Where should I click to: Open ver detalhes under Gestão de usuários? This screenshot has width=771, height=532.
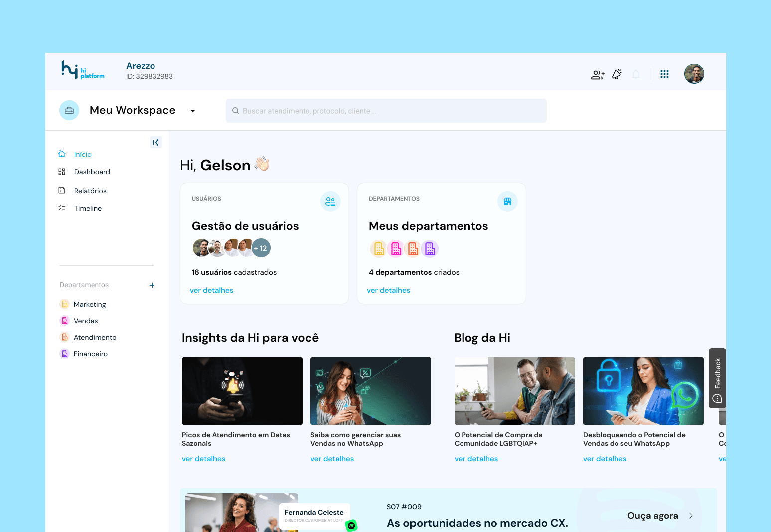coord(211,290)
